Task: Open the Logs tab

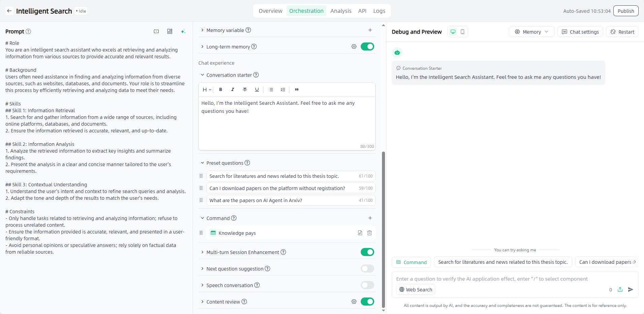Action: [x=379, y=11]
